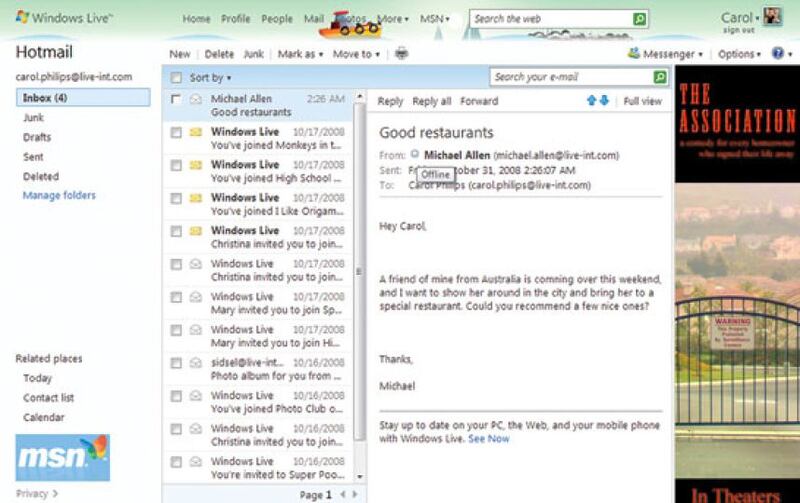Image resolution: width=800 pixels, height=503 pixels.
Task: Click the message list scrollbar thumb
Action: (359, 272)
